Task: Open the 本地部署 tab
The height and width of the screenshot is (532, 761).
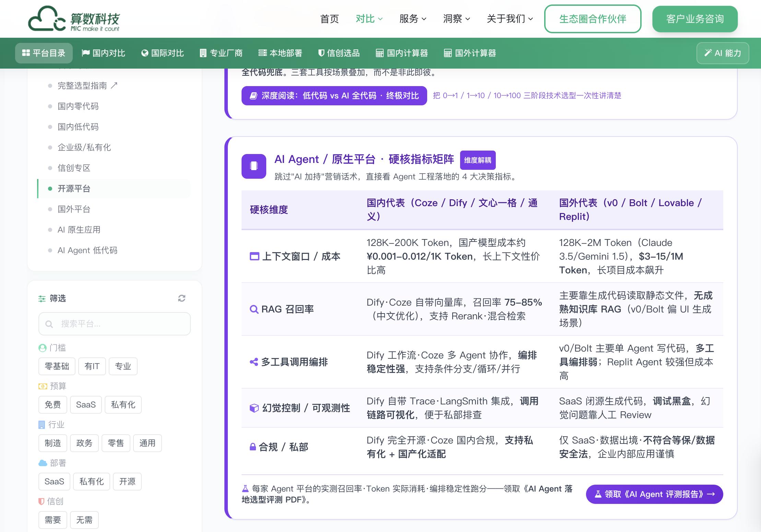Action: coord(280,53)
